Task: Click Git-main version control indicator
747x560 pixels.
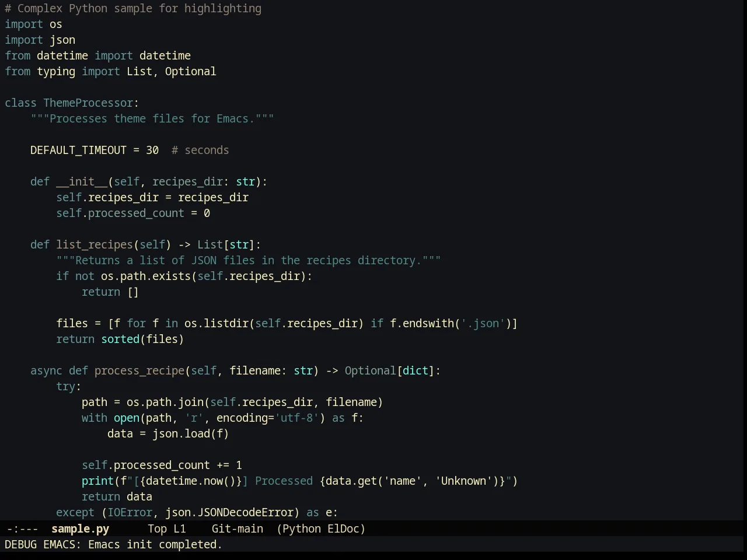Action: click(x=237, y=528)
